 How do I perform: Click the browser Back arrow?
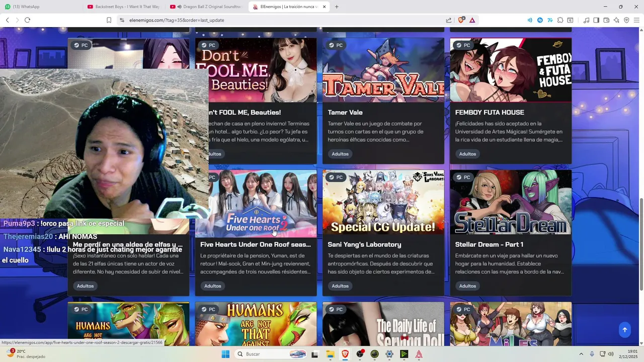coord(7,20)
